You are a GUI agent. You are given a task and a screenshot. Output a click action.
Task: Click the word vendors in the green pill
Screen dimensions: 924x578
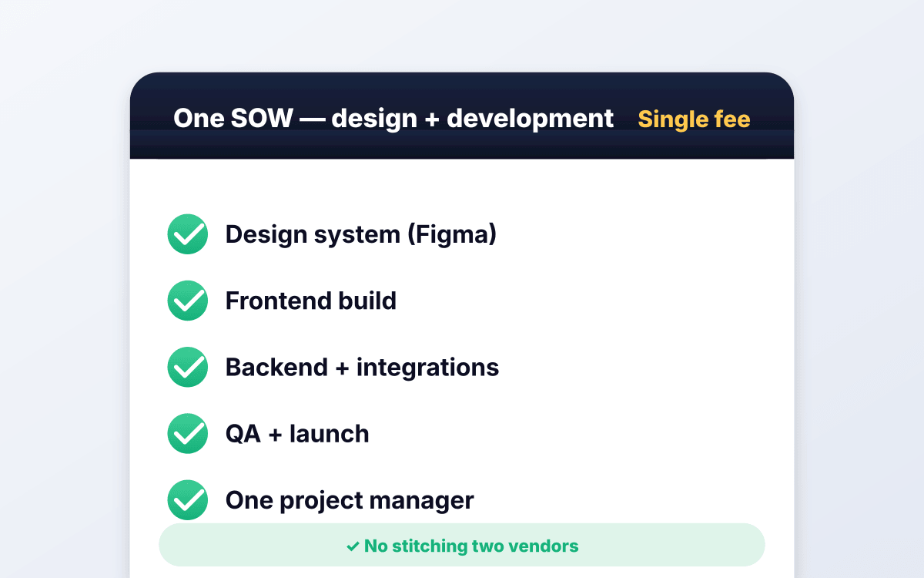point(547,546)
